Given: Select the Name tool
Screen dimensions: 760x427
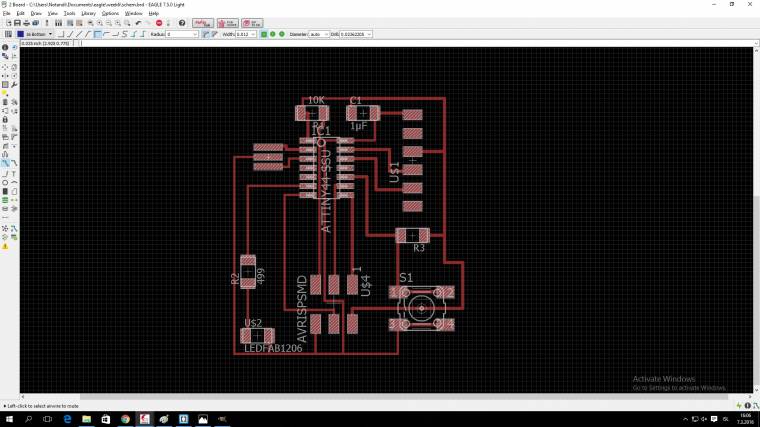Looking at the screenshot, I should [5, 128].
